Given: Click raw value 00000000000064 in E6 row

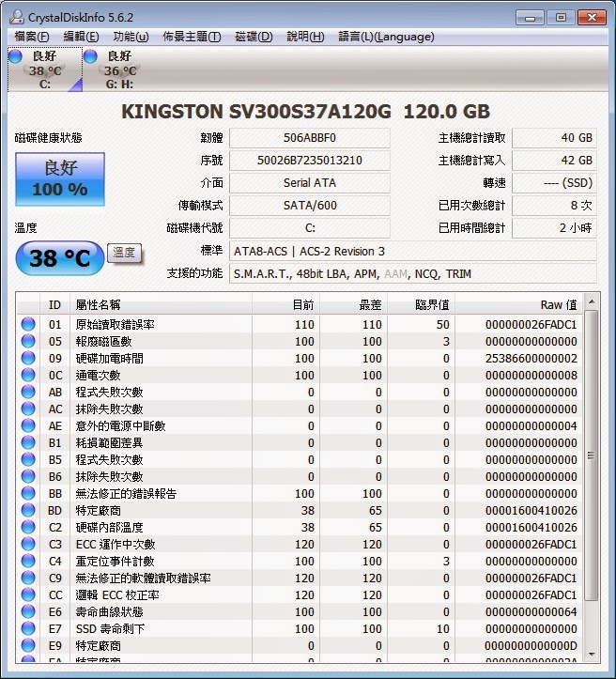Looking at the screenshot, I should coord(531,612).
